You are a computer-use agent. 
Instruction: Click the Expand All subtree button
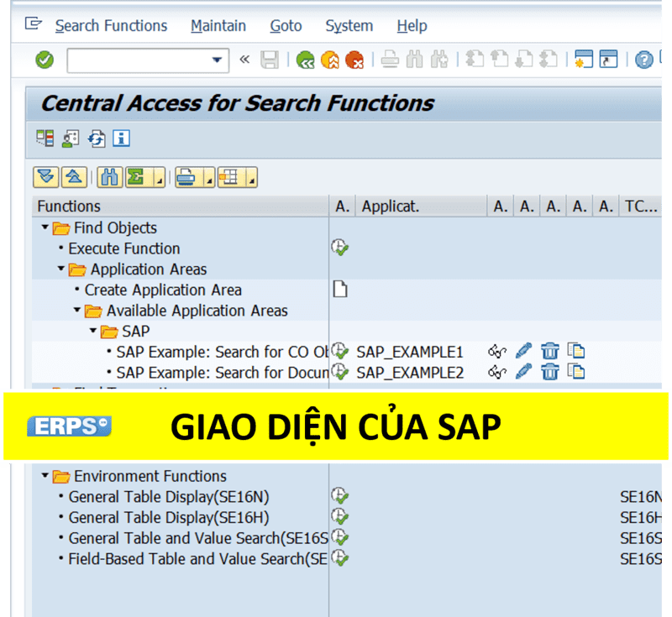pyautogui.click(x=46, y=177)
